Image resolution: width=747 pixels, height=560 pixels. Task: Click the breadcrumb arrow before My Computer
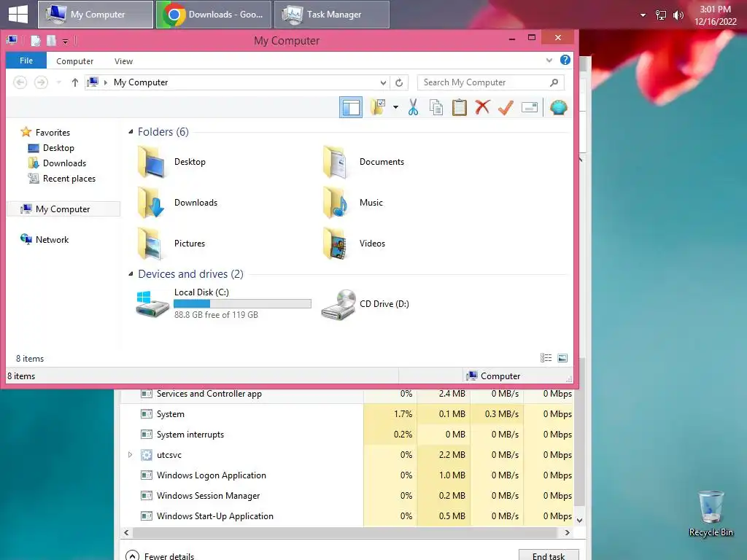tap(105, 82)
